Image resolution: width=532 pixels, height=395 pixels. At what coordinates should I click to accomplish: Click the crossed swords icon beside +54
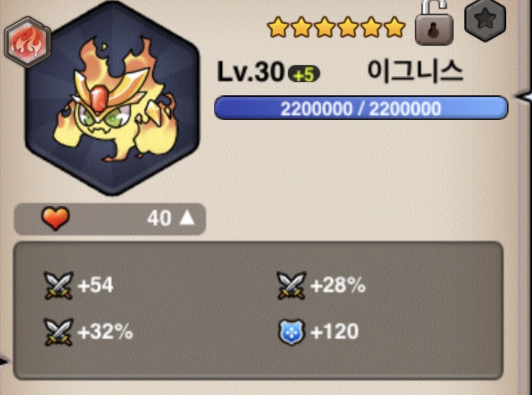59,285
